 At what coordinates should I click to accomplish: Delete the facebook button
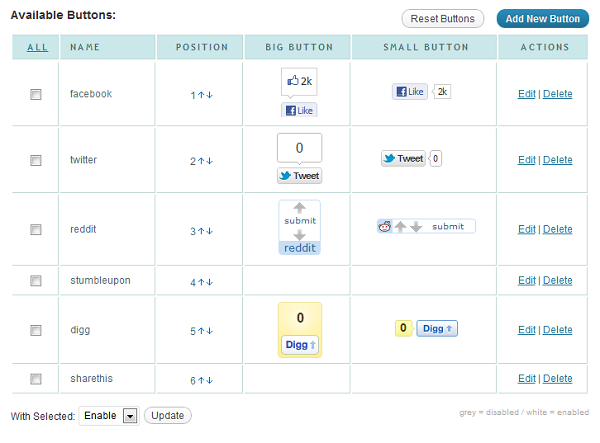click(558, 94)
